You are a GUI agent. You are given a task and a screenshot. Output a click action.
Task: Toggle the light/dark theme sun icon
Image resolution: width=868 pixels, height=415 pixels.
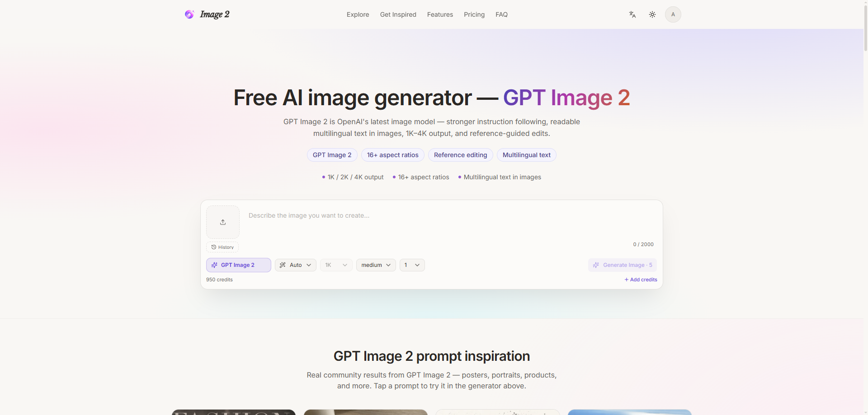click(652, 14)
